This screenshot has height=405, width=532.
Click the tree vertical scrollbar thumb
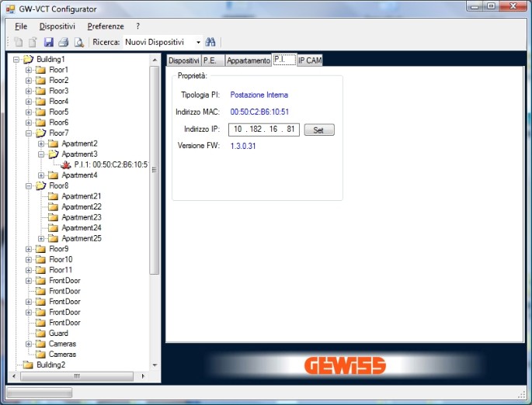point(155,170)
